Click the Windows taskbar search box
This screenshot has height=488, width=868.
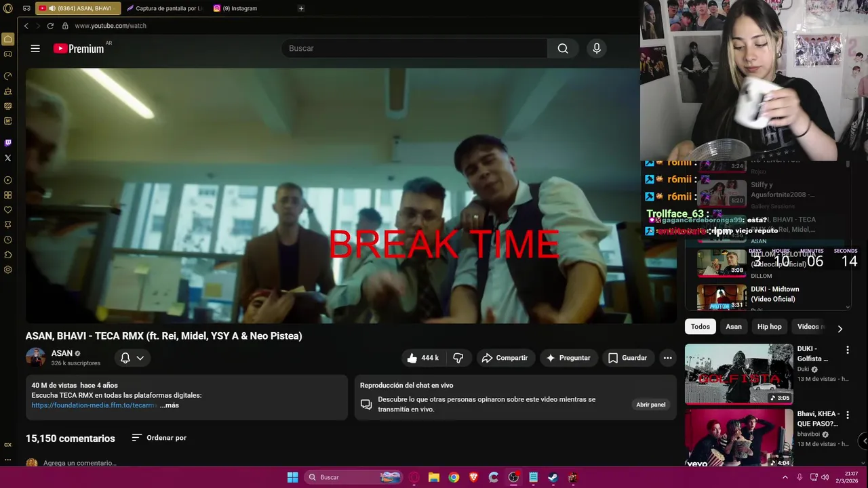(354, 477)
